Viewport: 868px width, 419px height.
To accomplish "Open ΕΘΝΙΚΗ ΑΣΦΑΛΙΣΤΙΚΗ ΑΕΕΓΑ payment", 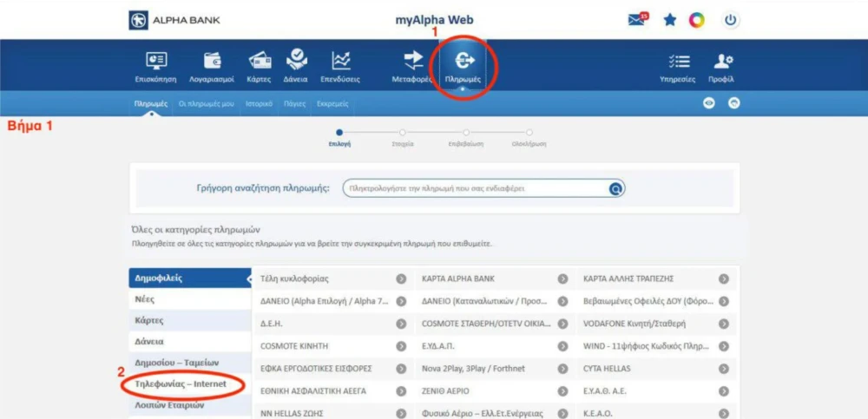I will (332, 390).
